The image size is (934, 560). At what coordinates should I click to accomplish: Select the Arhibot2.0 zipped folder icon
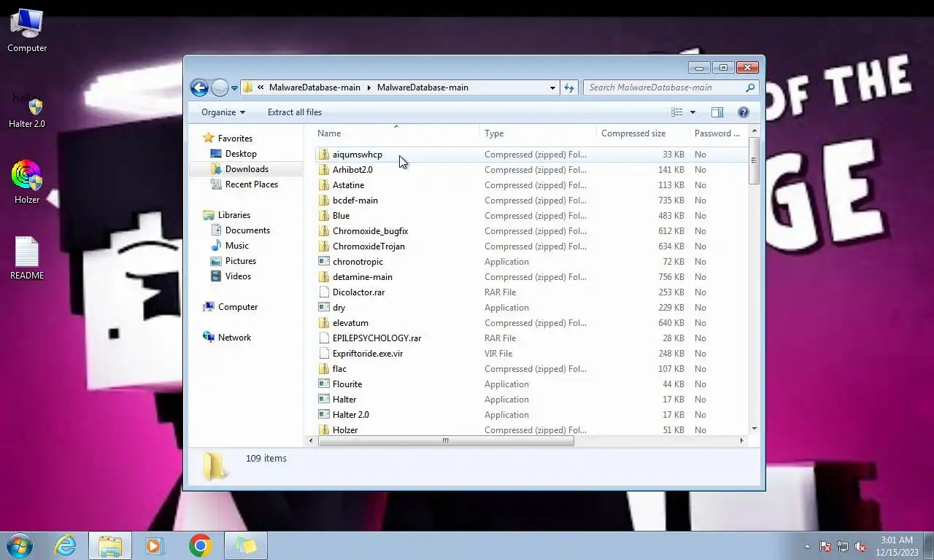coord(324,170)
